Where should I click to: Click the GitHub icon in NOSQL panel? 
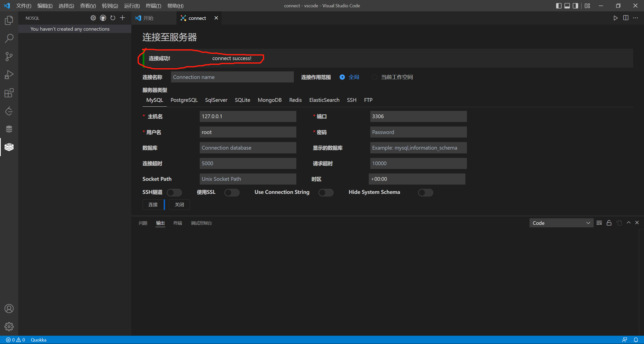(103, 18)
